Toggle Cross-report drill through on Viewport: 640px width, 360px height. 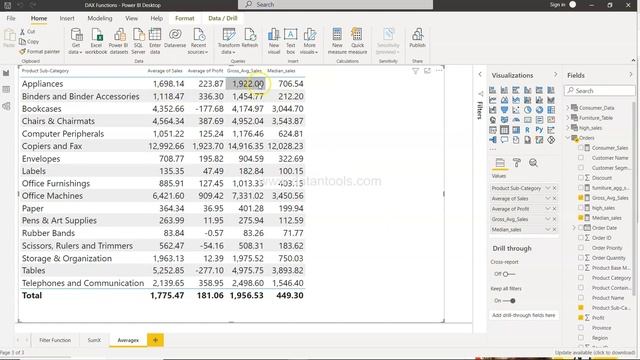coord(509,274)
